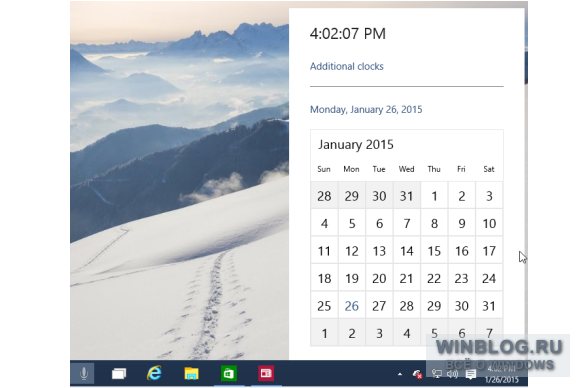Image resolution: width=580 pixels, height=388 pixels.
Task: Select December 30 in the first calendar row
Action: 379,196
